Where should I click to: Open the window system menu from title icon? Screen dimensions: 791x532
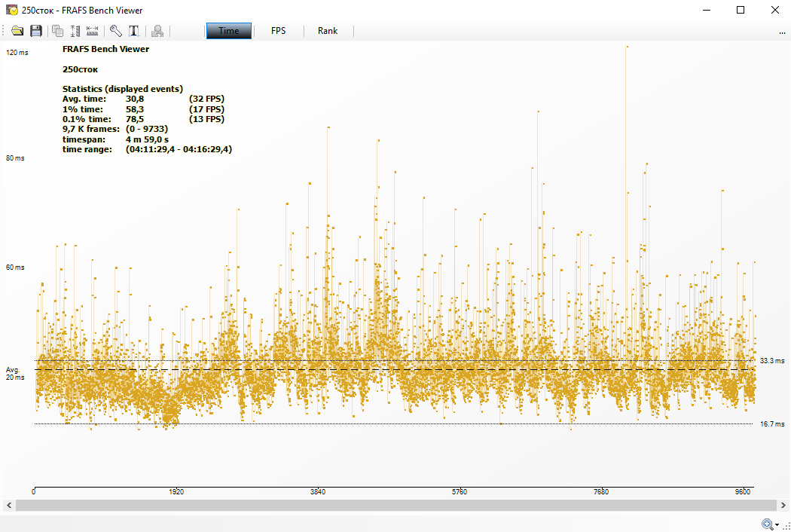[12, 11]
